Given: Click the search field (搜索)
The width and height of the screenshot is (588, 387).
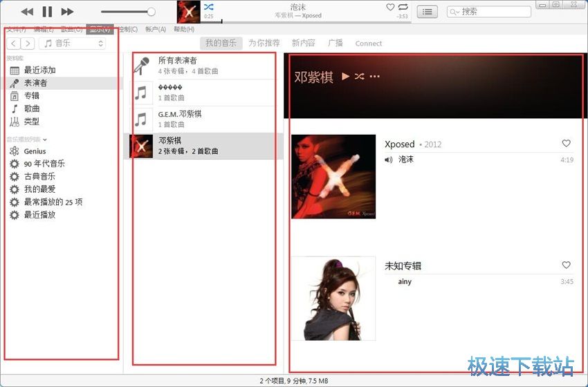Looking at the screenshot, I should pos(489,12).
